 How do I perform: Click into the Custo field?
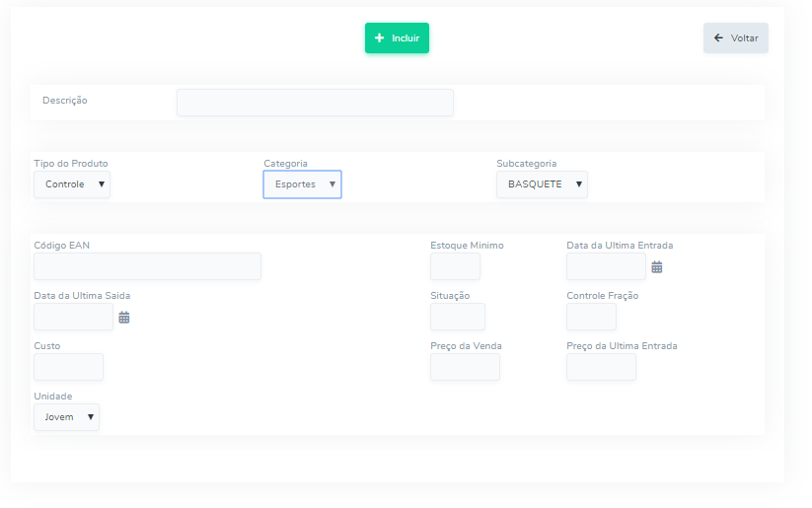click(x=68, y=367)
